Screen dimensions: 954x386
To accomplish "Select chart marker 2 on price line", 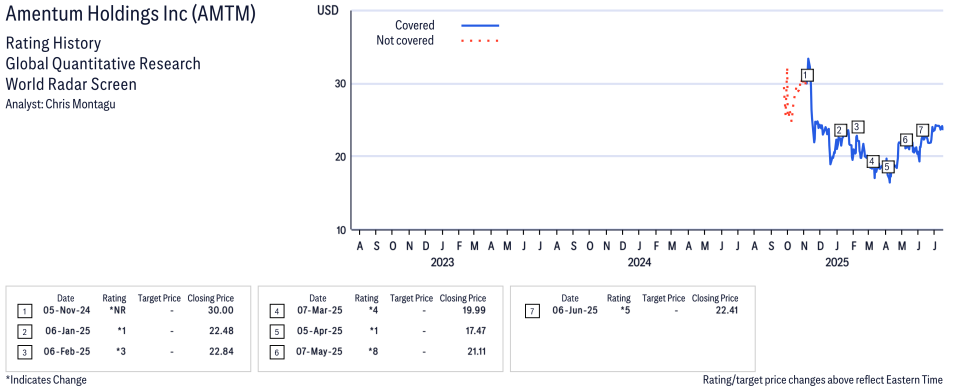I will 840,130.
